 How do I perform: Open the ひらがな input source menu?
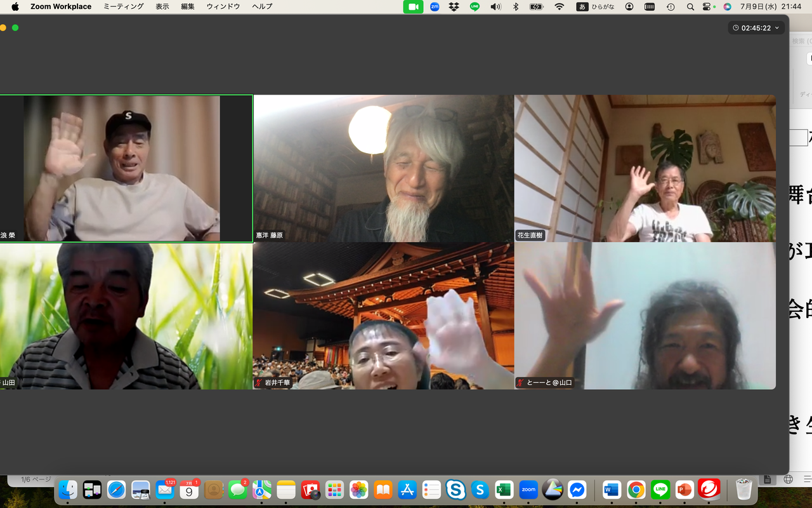[594, 6]
